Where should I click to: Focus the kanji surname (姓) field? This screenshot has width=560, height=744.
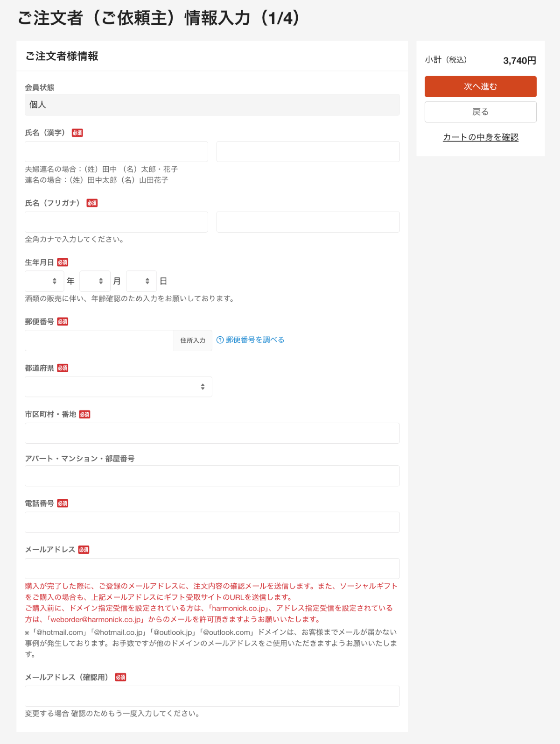(x=116, y=152)
